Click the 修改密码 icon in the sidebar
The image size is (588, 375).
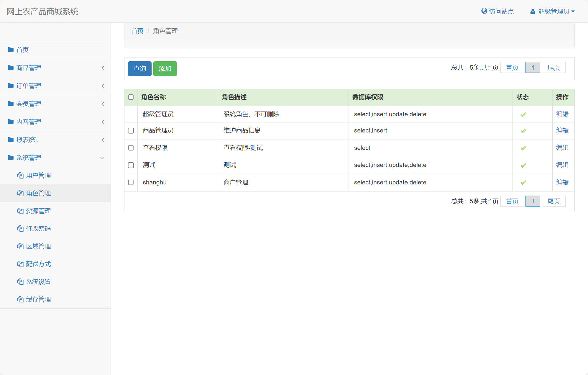[20, 228]
